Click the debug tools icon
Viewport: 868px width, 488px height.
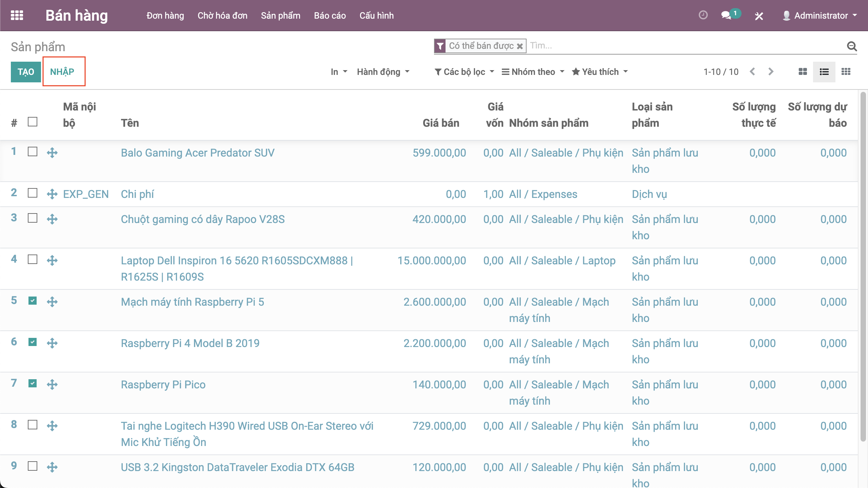(x=759, y=16)
